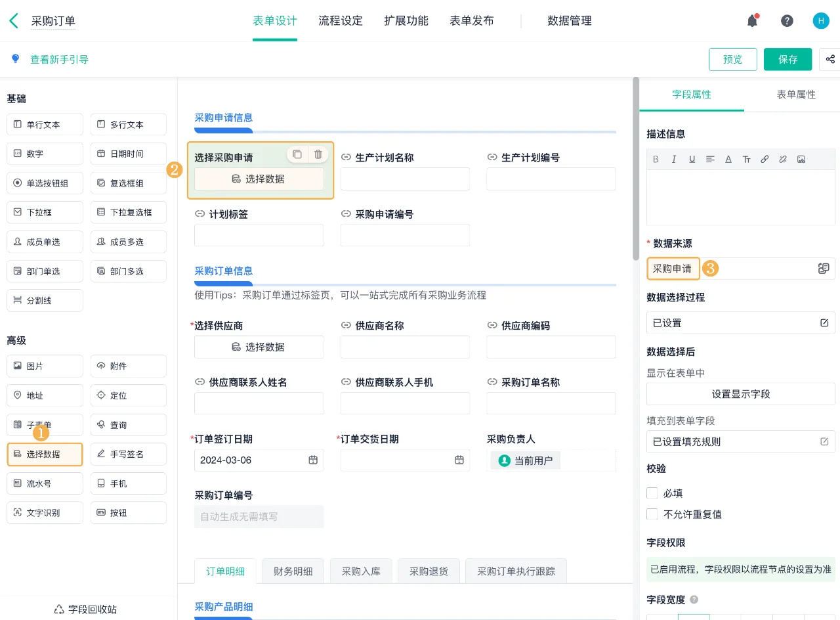Insert an image into the description area
The width and height of the screenshot is (840, 620).
click(x=801, y=159)
